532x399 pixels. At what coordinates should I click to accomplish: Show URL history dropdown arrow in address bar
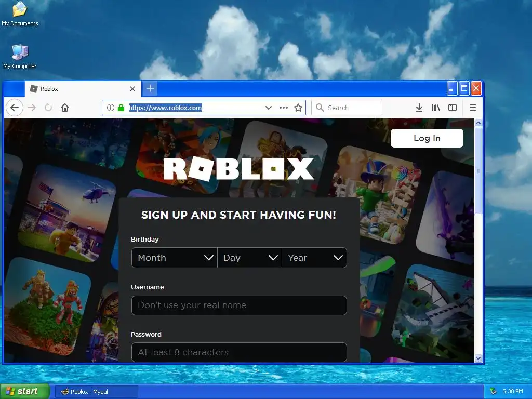point(269,108)
